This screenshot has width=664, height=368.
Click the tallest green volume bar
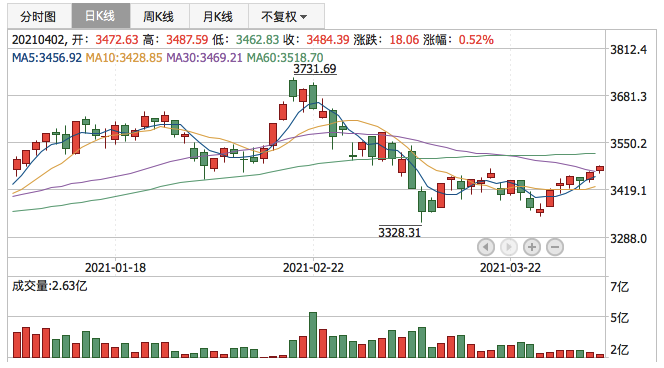pyautogui.click(x=313, y=335)
